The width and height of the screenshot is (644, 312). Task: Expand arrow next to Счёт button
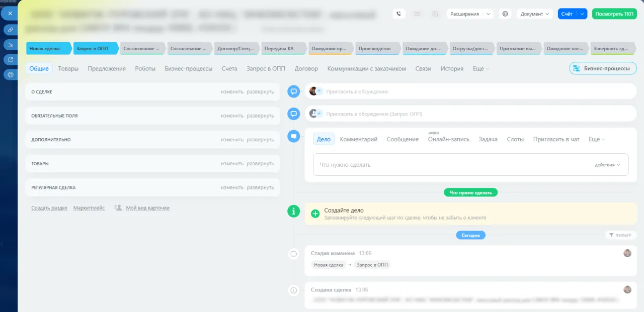583,14
